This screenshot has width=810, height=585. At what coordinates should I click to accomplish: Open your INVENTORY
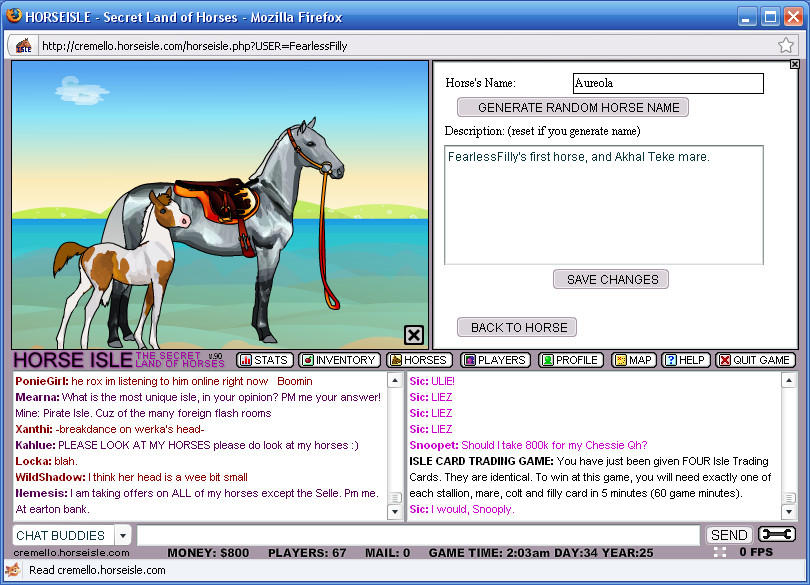click(340, 360)
